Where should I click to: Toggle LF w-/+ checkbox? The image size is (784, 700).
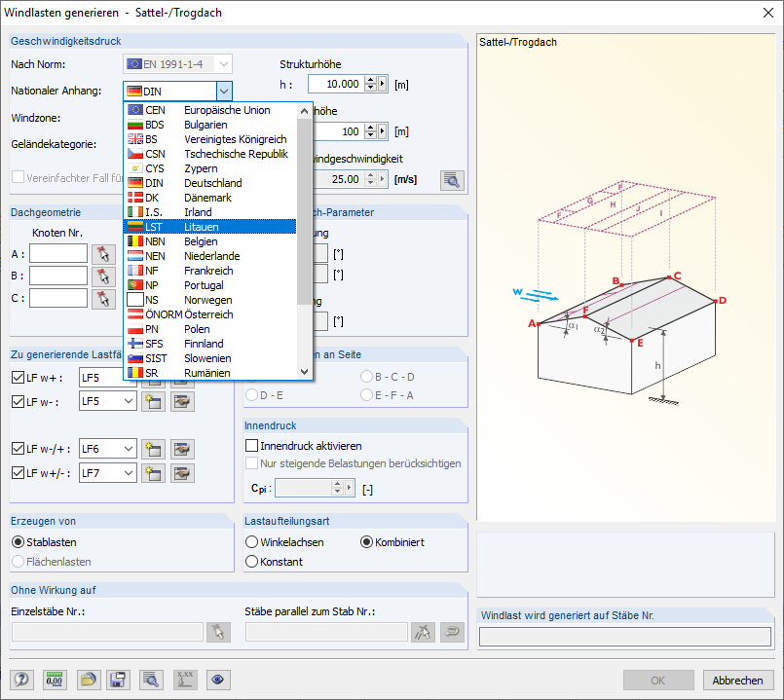coord(18,449)
